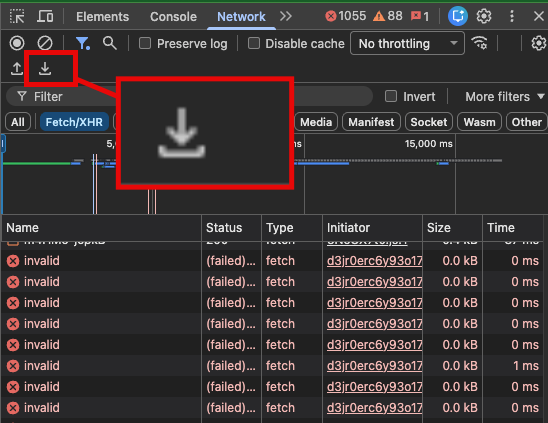Screen dimensions: 548x423
Task: Click the Import HAR file upload icon
Action: (16, 69)
